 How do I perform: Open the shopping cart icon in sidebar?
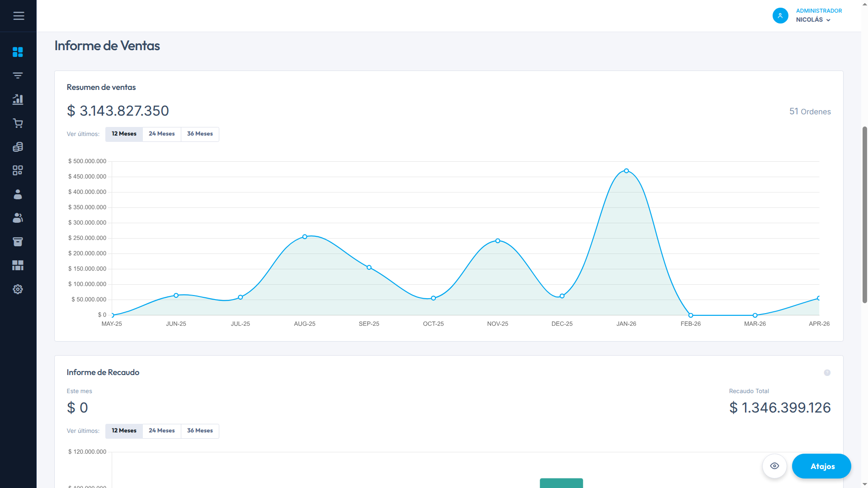[18, 123]
